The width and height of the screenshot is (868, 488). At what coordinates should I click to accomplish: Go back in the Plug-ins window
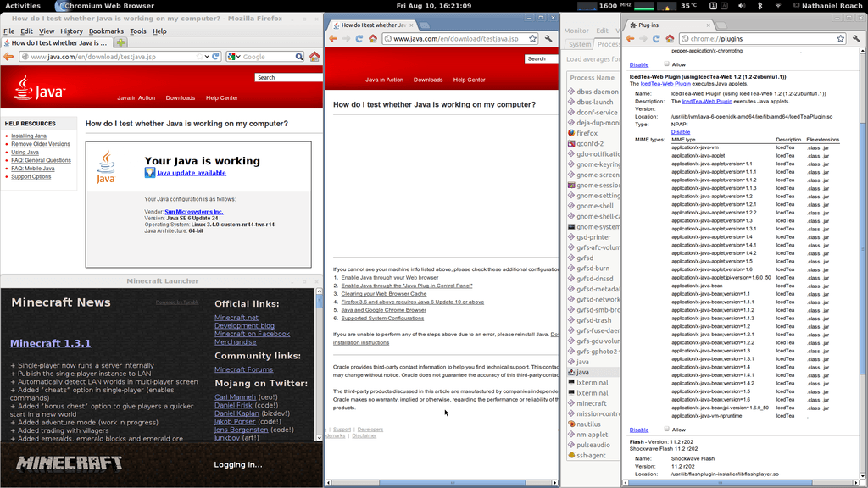[x=630, y=39]
